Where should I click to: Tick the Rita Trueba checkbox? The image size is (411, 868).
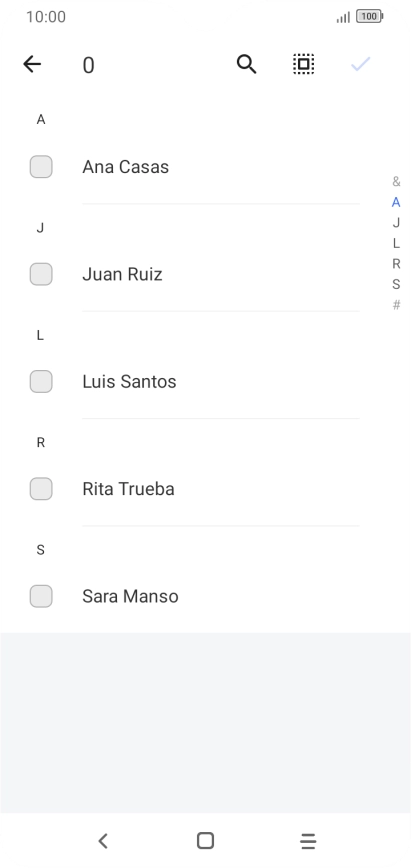[41, 489]
